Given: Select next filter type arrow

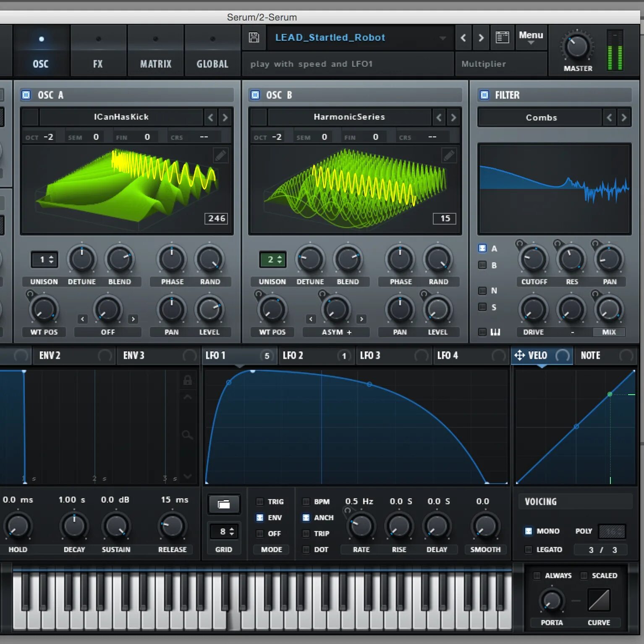Looking at the screenshot, I should (624, 118).
